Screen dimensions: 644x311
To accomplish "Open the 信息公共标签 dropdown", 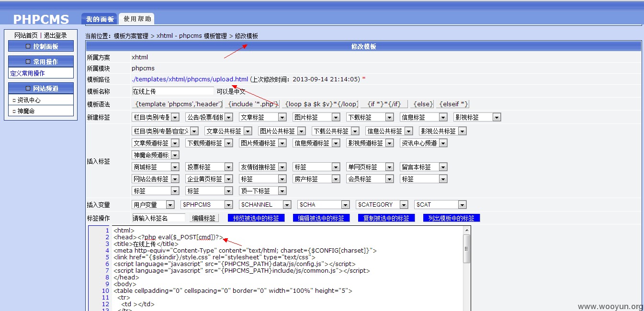I will point(389,131).
